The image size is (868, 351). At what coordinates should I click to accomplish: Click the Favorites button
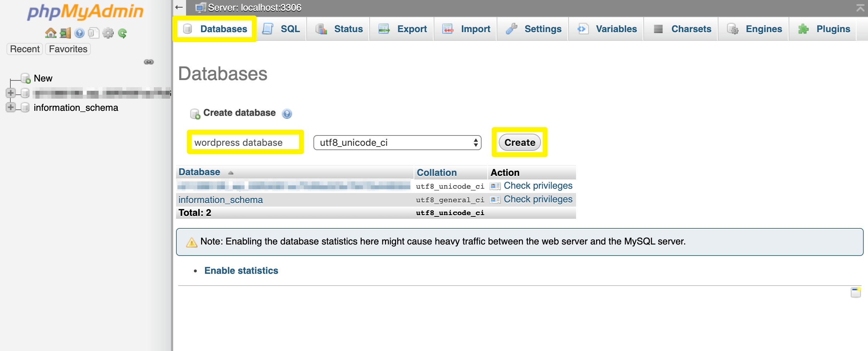[x=68, y=49]
